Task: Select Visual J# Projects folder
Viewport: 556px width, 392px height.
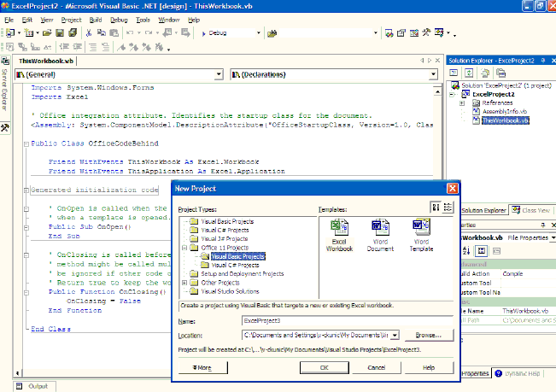Action: [225, 239]
